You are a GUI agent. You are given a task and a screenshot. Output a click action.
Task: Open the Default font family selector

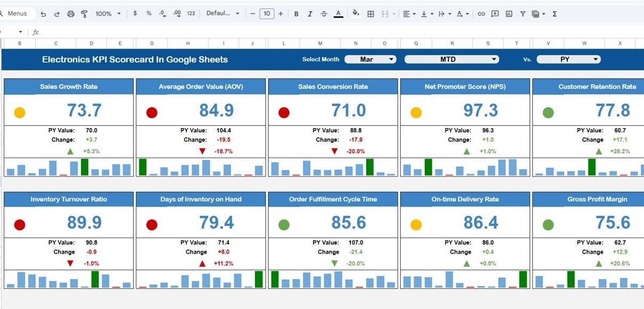(x=222, y=14)
